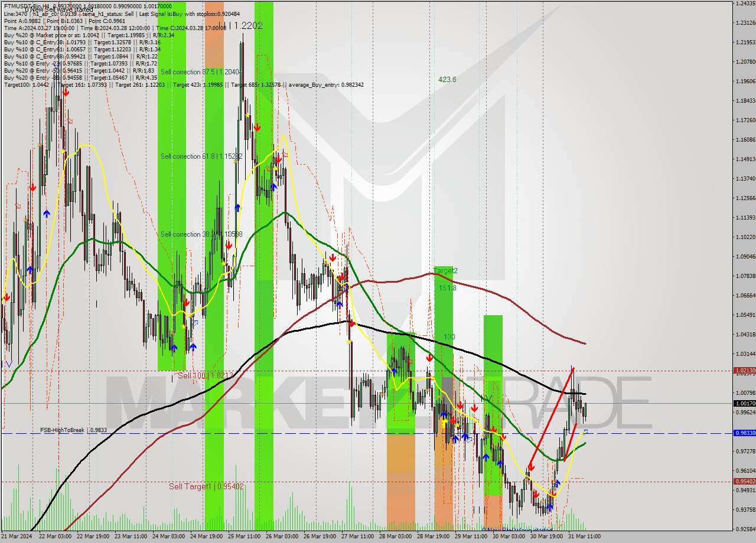Click the '30 Mar 03:00' time axis label
This screenshot has width=756, height=543.
click(509, 537)
